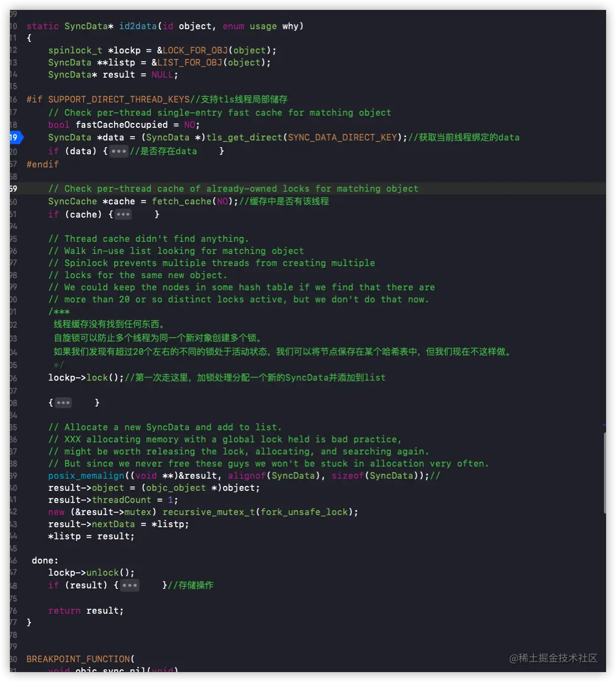Click fork_unsafe_lock argument
Viewport: 616px width, 682px height.
point(304,512)
